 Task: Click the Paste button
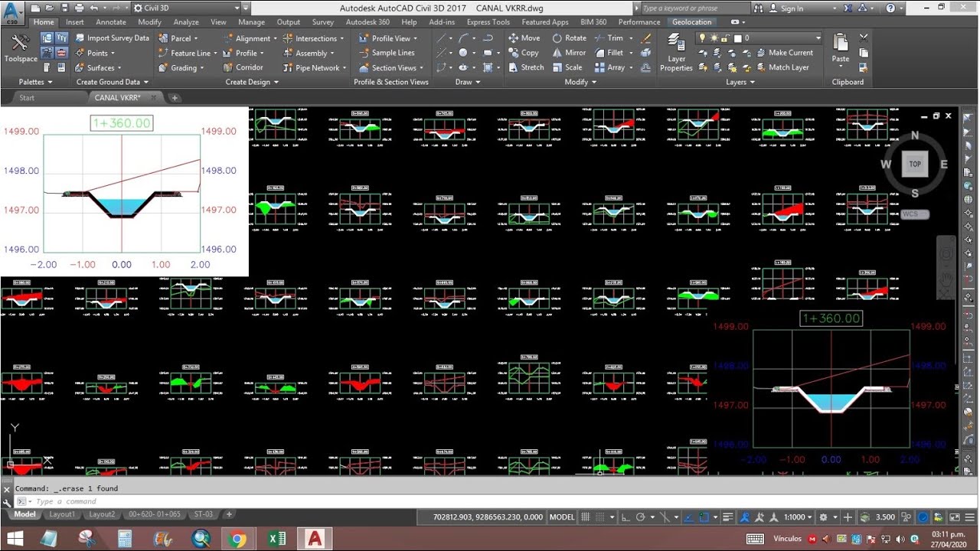point(840,48)
